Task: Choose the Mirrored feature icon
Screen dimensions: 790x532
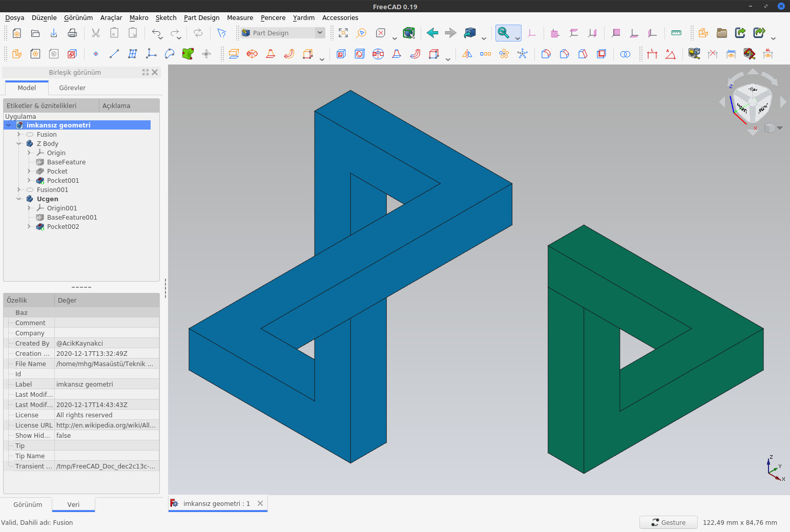Action: 467,54
